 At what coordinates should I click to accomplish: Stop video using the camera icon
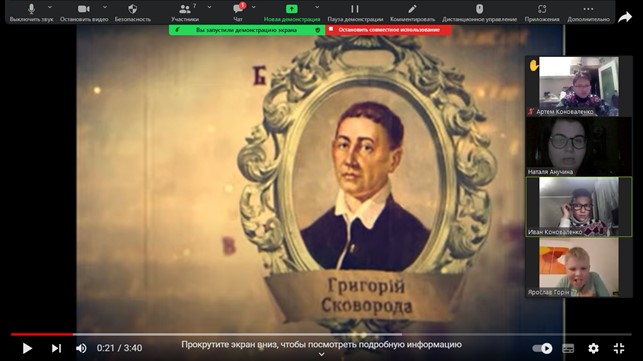[x=84, y=12]
